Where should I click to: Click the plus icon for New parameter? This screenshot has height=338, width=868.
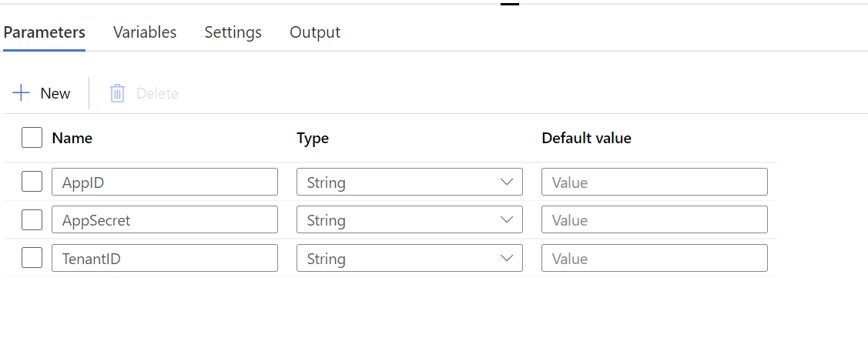point(21,93)
